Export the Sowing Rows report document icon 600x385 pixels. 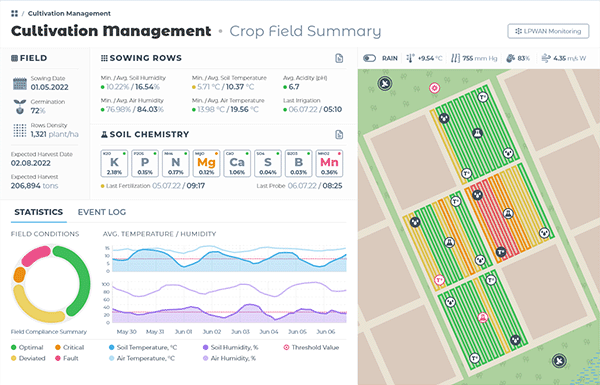point(339,58)
